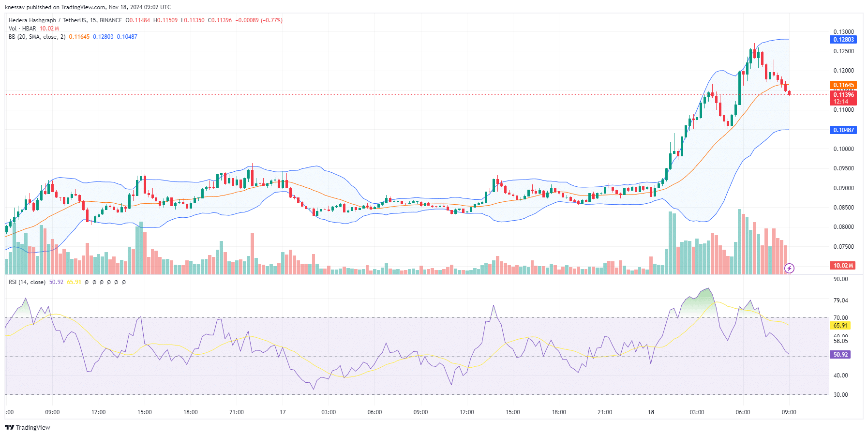
Task: Select the BB (20, SMA, close, 2) indicator legend
Action: (x=37, y=37)
